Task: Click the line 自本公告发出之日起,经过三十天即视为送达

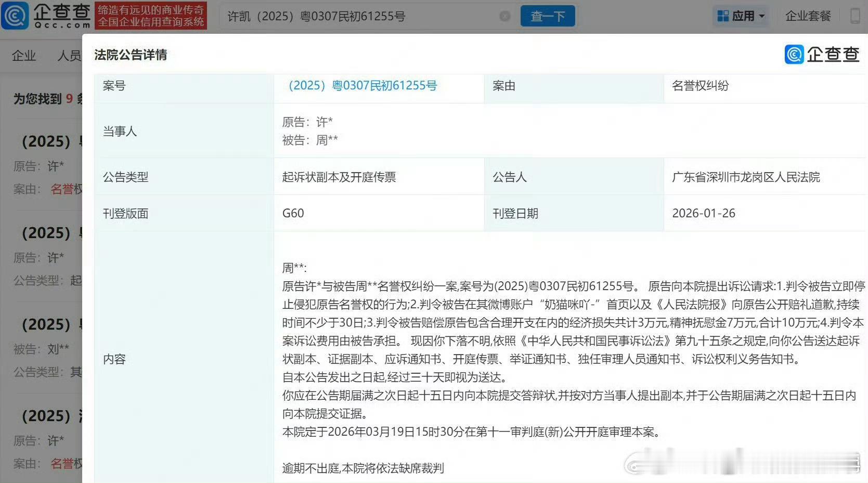Action: [395, 377]
